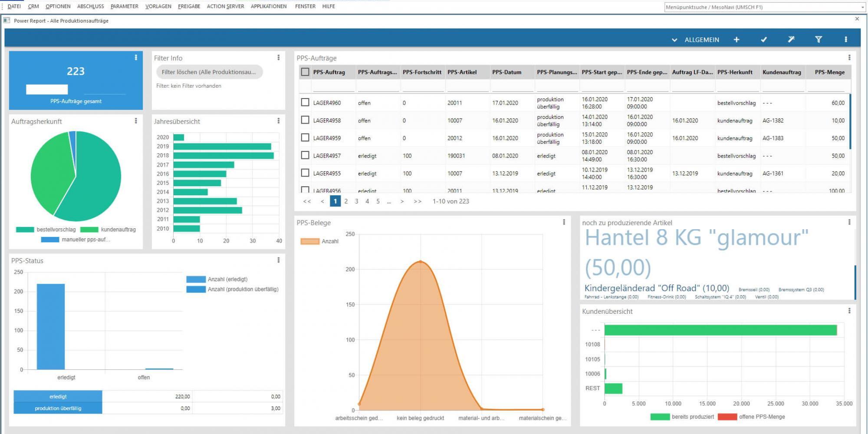Click next page arrow in pagination
868x434 pixels.
click(402, 201)
